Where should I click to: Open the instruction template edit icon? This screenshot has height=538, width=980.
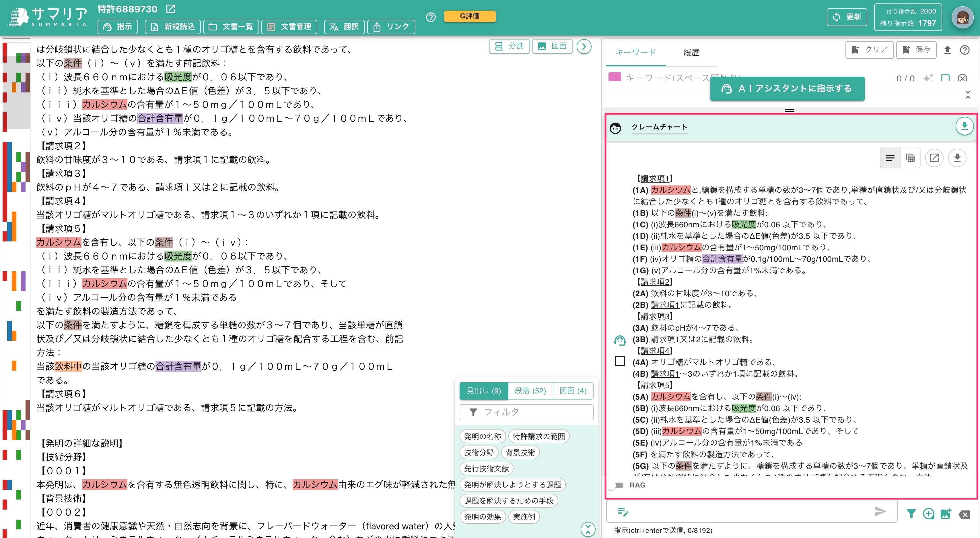pos(623,512)
